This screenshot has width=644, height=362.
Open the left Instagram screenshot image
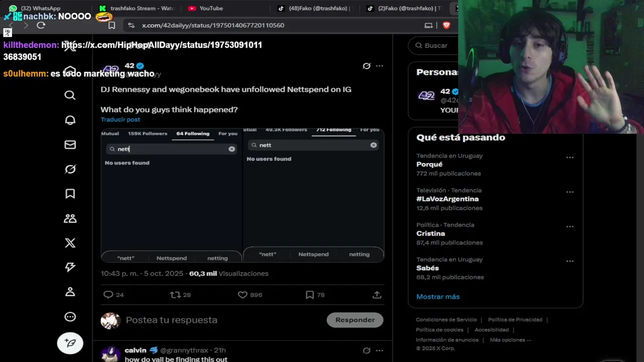tap(172, 196)
